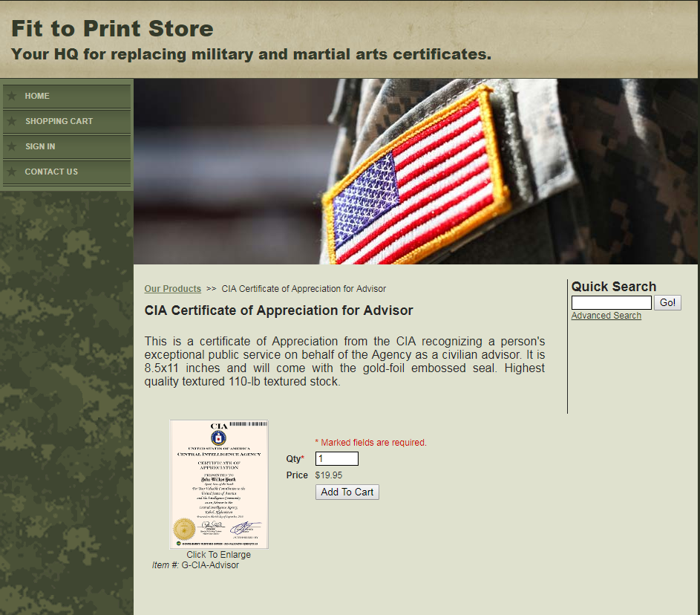Click the product description paragraph
This screenshot has height=615, width=700.
(x=344, y=361)
